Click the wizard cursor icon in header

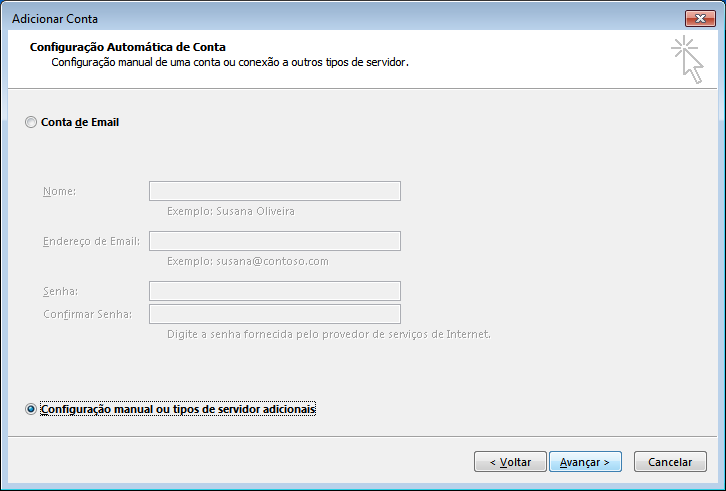pos(688,60)
